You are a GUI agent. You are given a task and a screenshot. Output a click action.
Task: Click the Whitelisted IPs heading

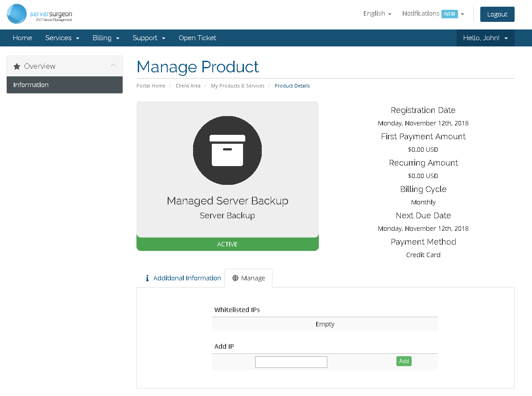[x=237, y=310]
